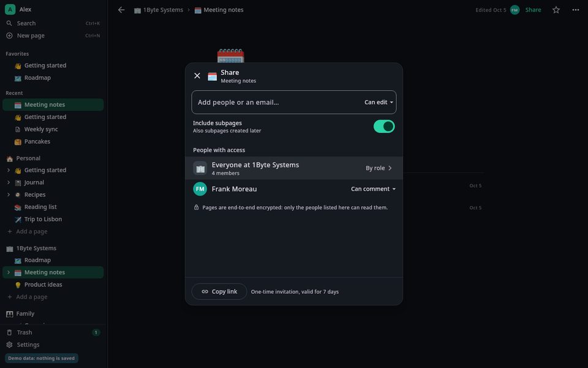Open the three-dot more options menu
Screen dimensions: 588x368
click(x=576, y=10)
